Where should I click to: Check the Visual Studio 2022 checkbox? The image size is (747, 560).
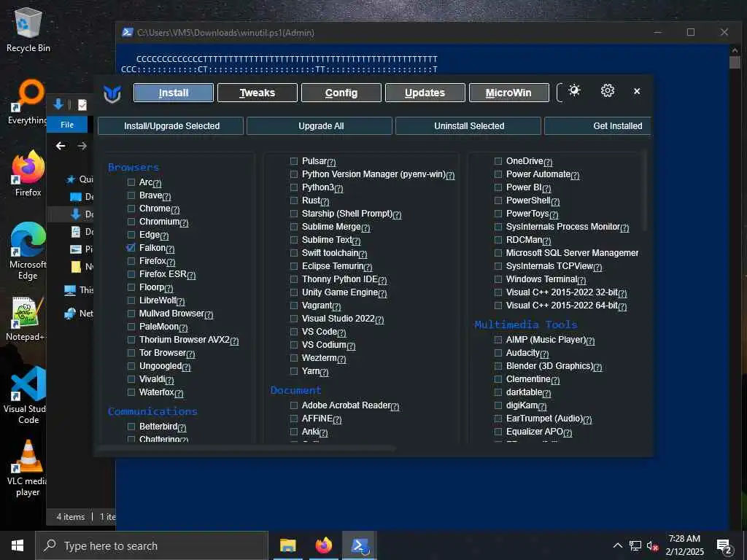(x=294, y=319)
